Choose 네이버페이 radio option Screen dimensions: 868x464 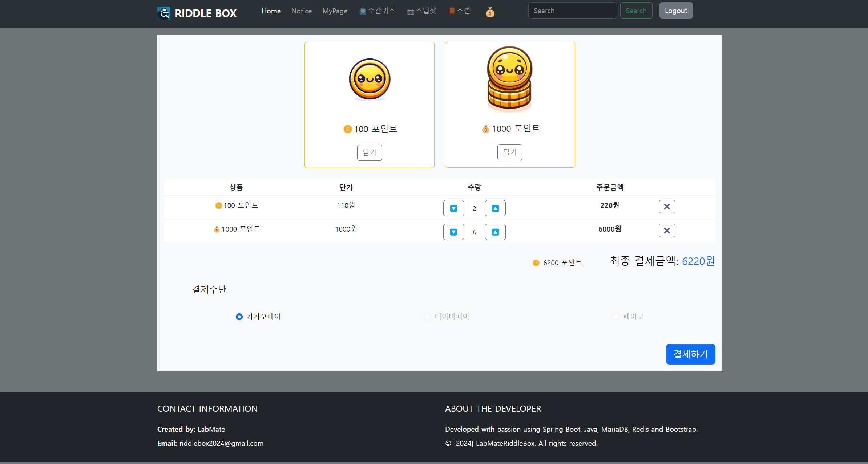tap(427, 317)
